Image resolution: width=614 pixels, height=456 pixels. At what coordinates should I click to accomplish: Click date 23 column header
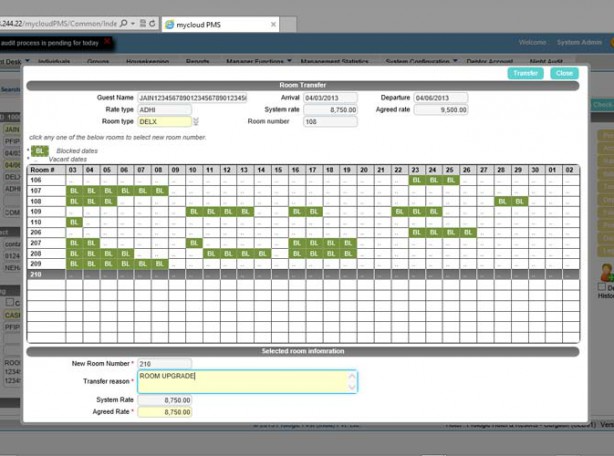[415, 170]
